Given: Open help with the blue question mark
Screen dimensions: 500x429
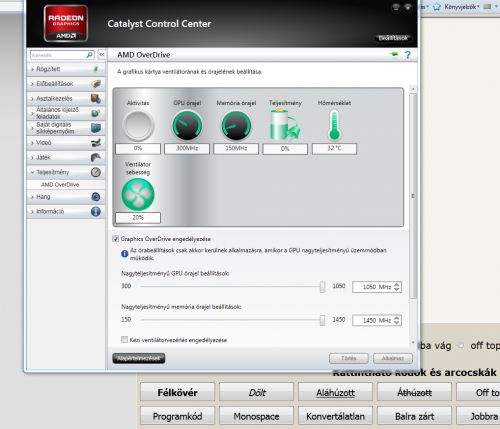Looking at the screenshot, I should [x=408, y=55].
